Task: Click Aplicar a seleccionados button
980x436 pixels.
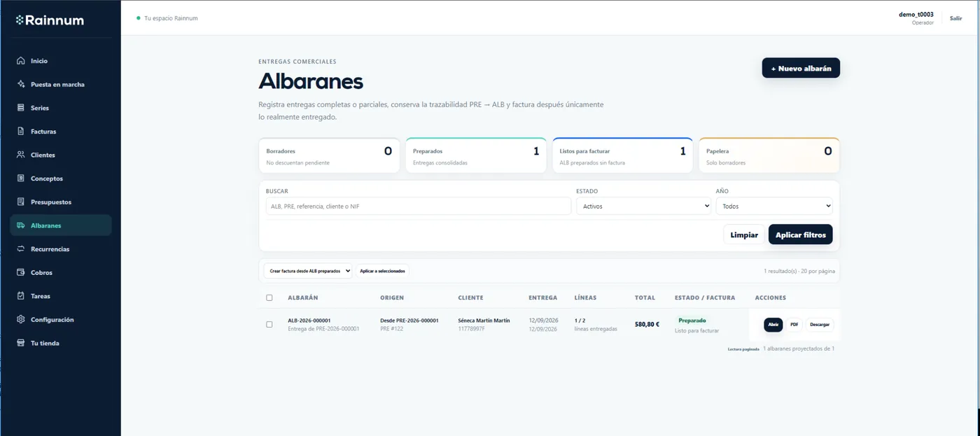Action: pos(382,271)
